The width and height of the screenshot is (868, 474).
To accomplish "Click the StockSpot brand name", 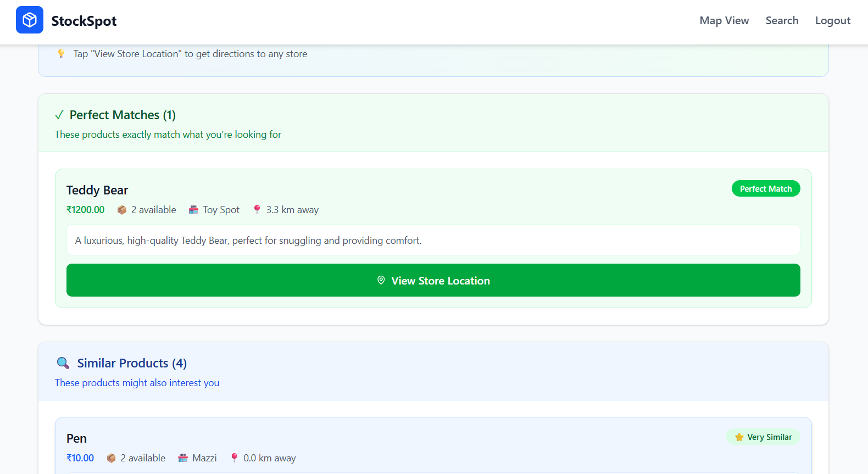I will [84, 21].
